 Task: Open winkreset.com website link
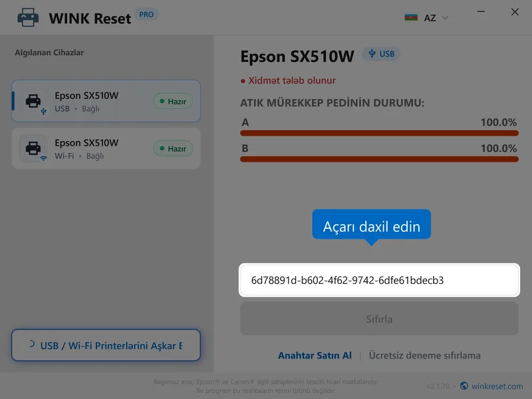(x=497, y=386)
